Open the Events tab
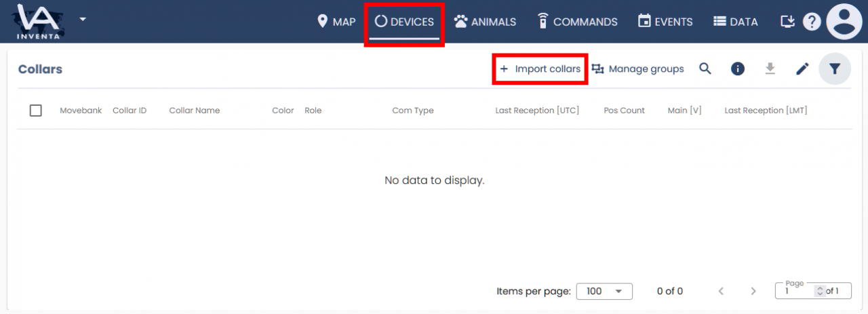The image size is (868, 314). click(665, 22)
